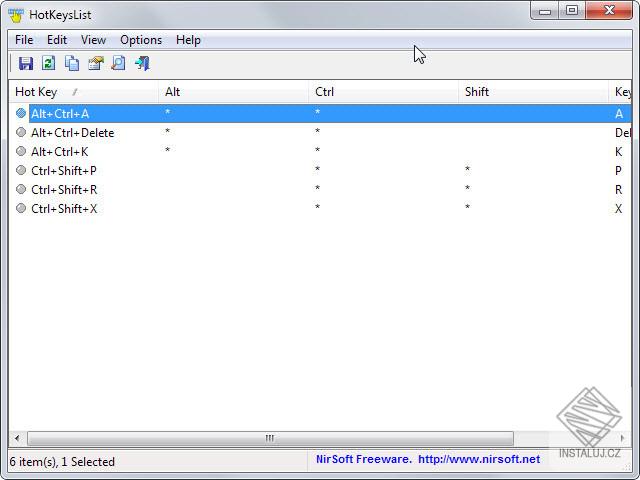This screenshot has width=640, height=480.
Task: Sort by the Alt column header
Action: pos(233,92)
